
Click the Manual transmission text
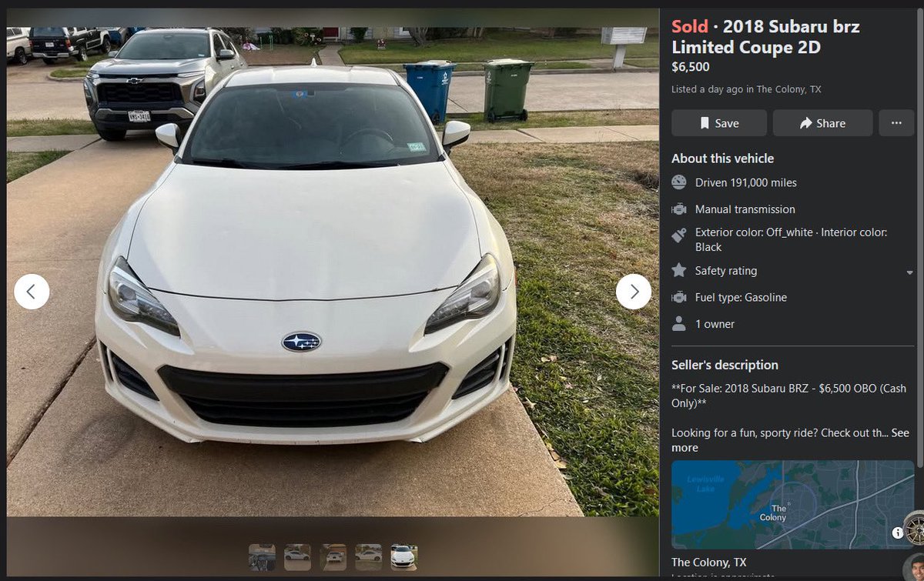click(x=745, y=209)
